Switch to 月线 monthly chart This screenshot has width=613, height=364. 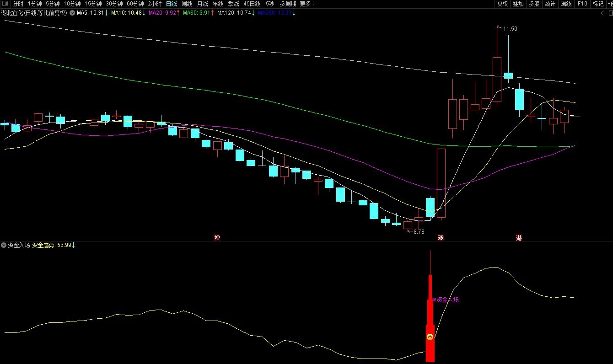202,4
